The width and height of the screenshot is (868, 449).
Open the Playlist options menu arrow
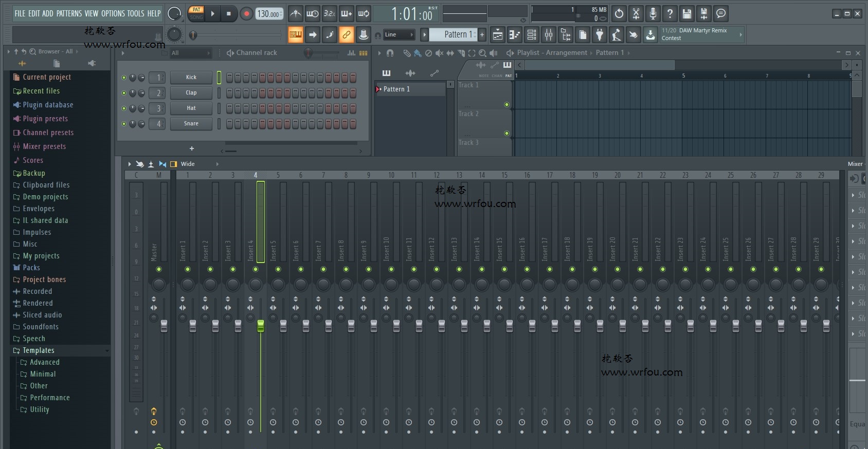pos(379,53)
